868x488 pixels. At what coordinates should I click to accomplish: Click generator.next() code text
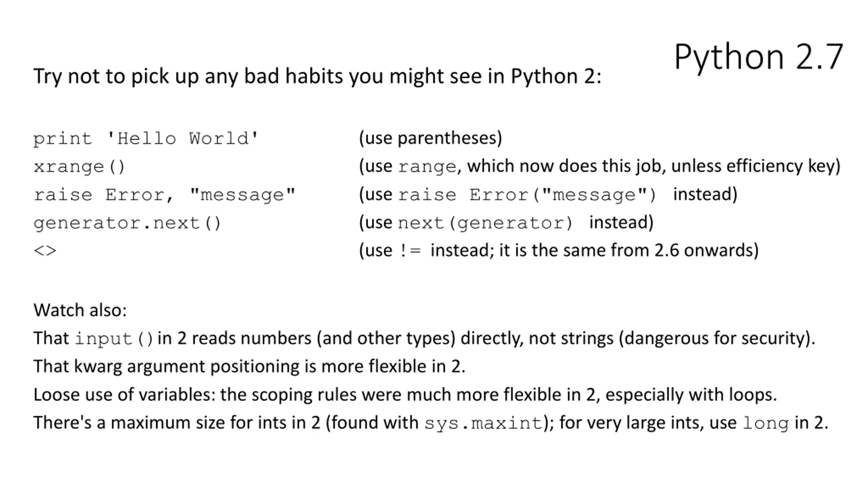coord(127,223)
